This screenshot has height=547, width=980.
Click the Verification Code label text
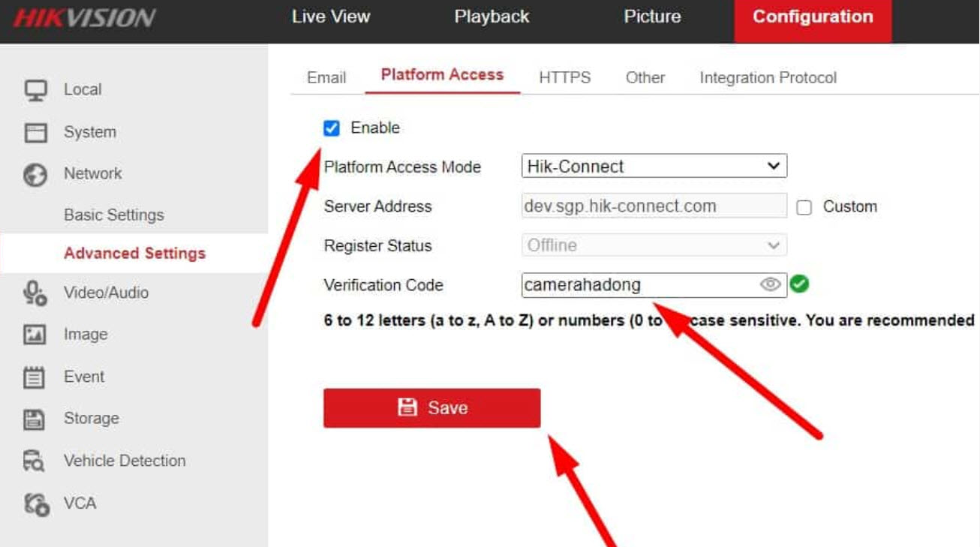383,285
